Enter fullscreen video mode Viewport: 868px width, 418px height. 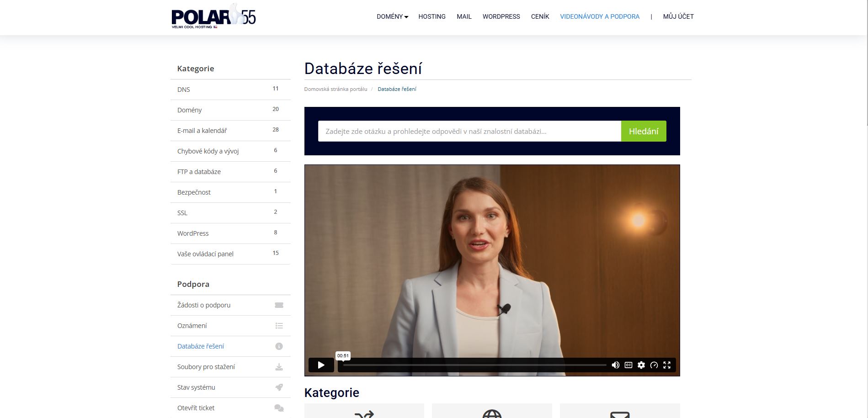click(667, 365)
